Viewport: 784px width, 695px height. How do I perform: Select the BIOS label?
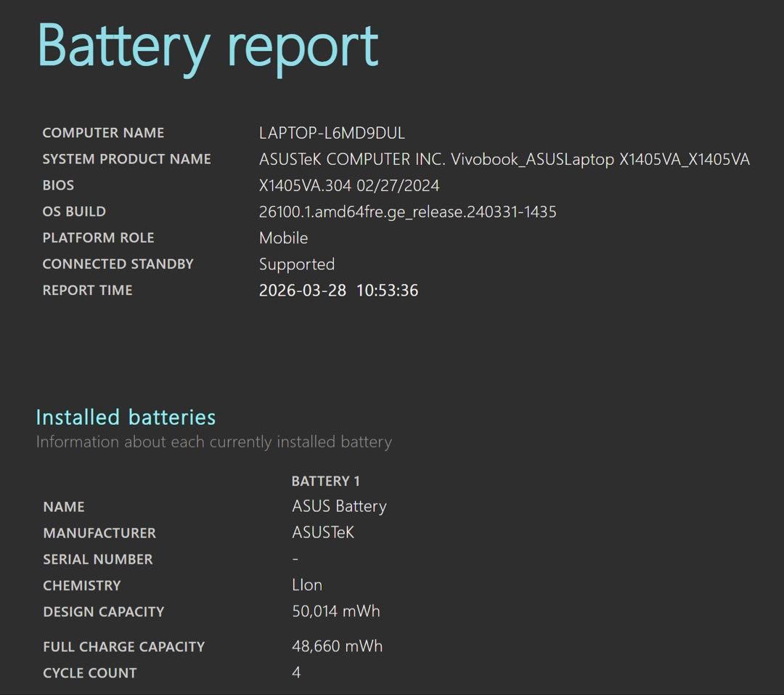[x=58, y=185]
